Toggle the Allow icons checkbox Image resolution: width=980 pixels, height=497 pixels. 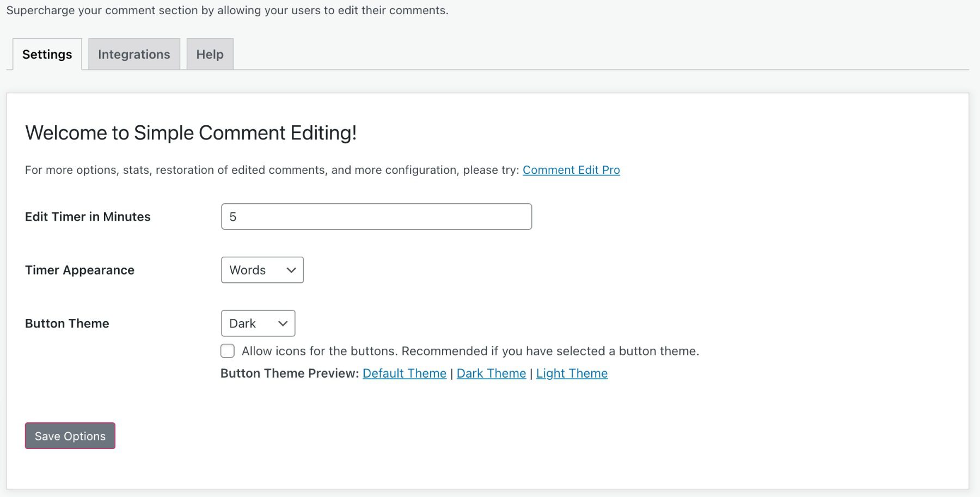tap(227, 351)
